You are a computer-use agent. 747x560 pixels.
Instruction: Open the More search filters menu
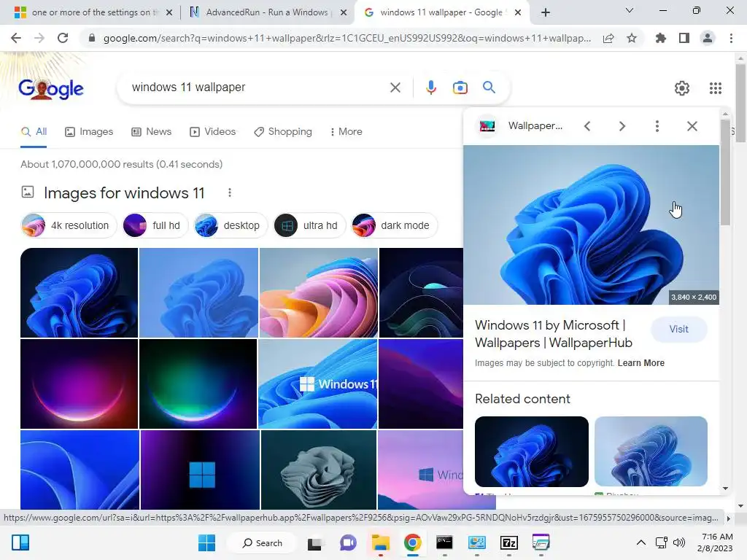pyautogui.click(x=347, y=132)
